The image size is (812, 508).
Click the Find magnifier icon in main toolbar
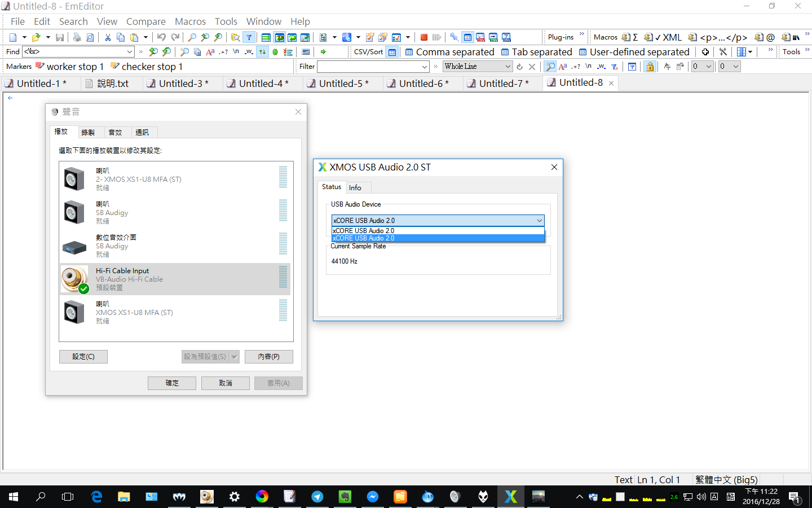coord(192,37)
